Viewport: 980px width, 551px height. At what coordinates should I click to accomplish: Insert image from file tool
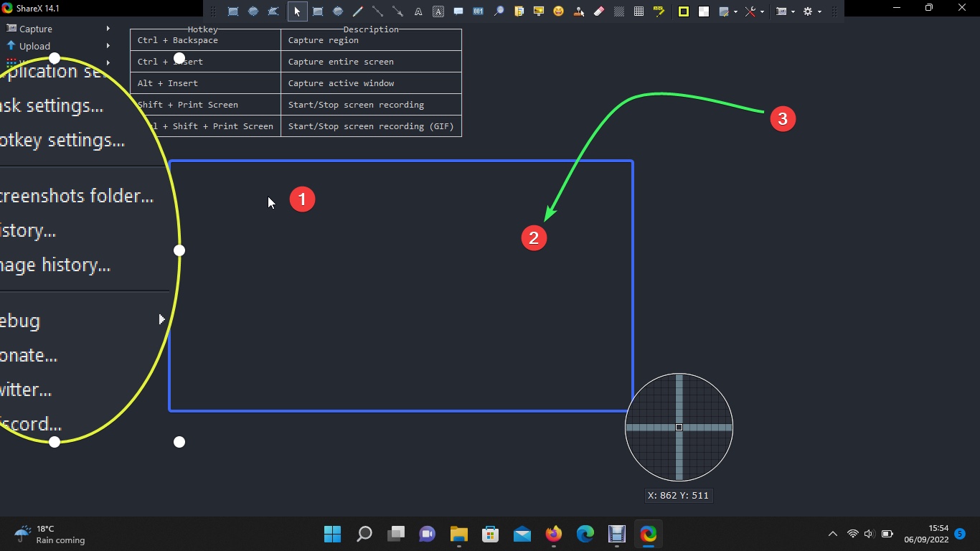[x=519, y=11]
